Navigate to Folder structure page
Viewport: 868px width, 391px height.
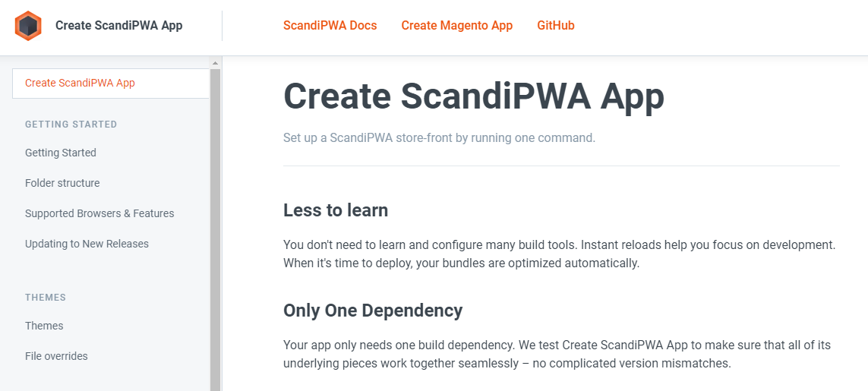[62, 183]
